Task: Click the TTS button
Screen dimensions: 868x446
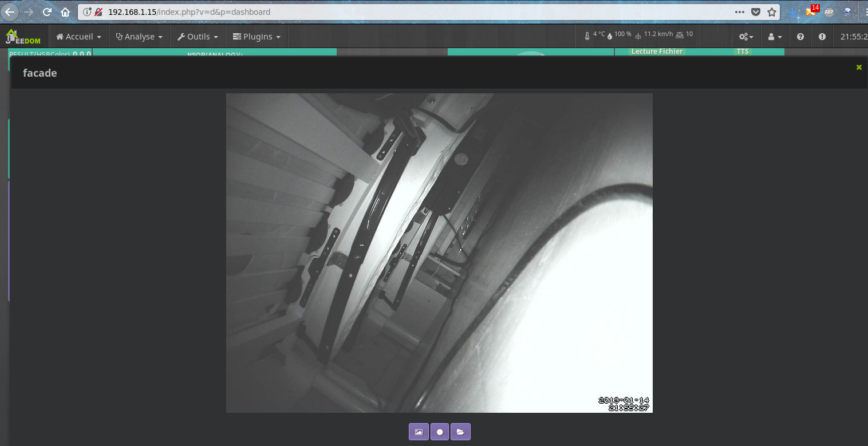Action: click(x=743, y=51)
